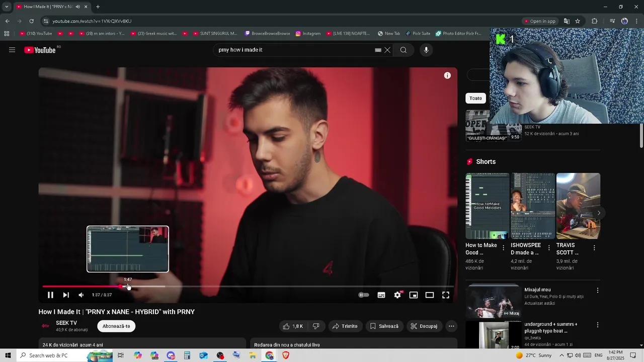Open the SEEK TV channel name
Image resolution: width=644 pixels, height=362 pixels.
[x=66, y=323]
